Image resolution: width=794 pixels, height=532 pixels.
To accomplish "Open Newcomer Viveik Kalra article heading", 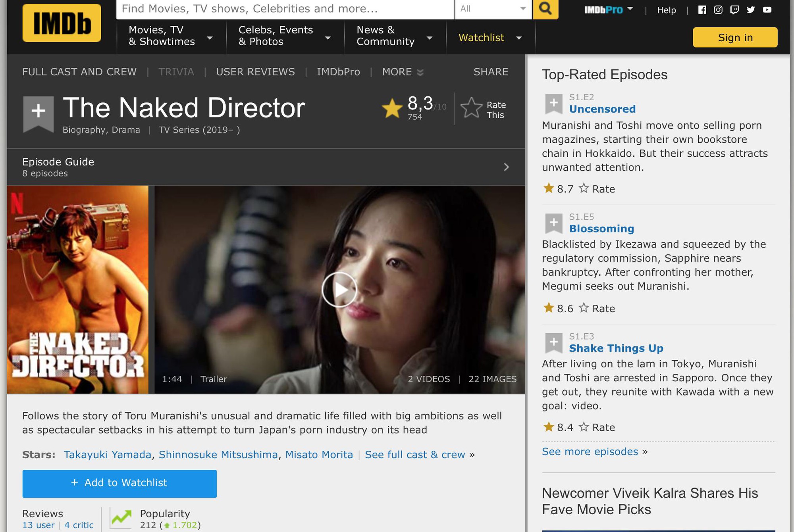I will point(650,501).
